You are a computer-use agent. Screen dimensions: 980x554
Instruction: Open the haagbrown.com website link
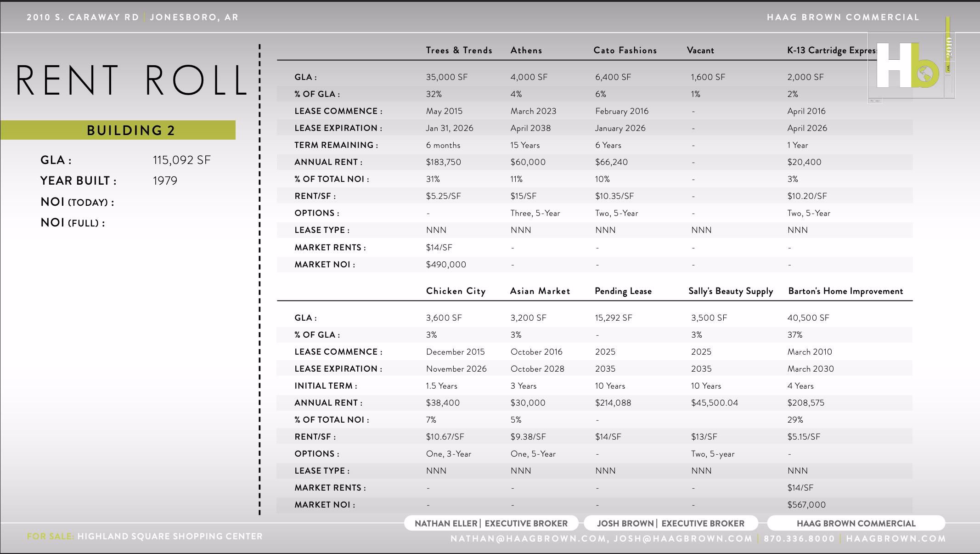[896, 538]
